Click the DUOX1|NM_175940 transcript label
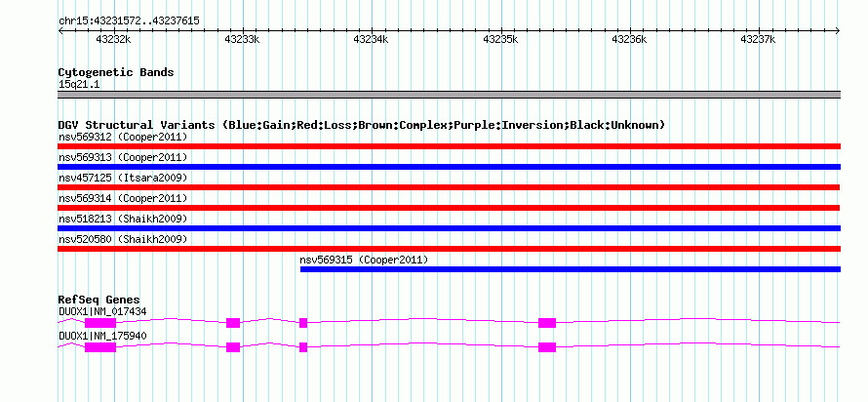This screenshot has height=402, width=868. tap(102, 336)
